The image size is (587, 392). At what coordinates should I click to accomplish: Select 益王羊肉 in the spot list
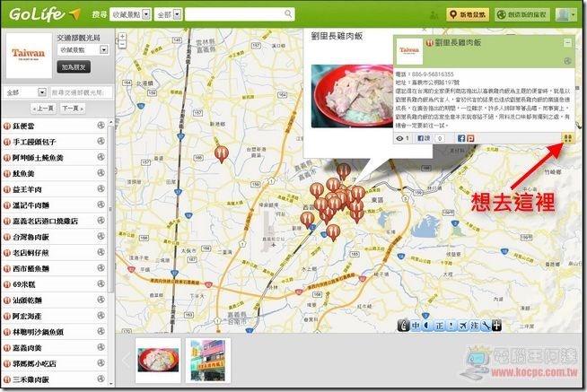pos(27,189)
